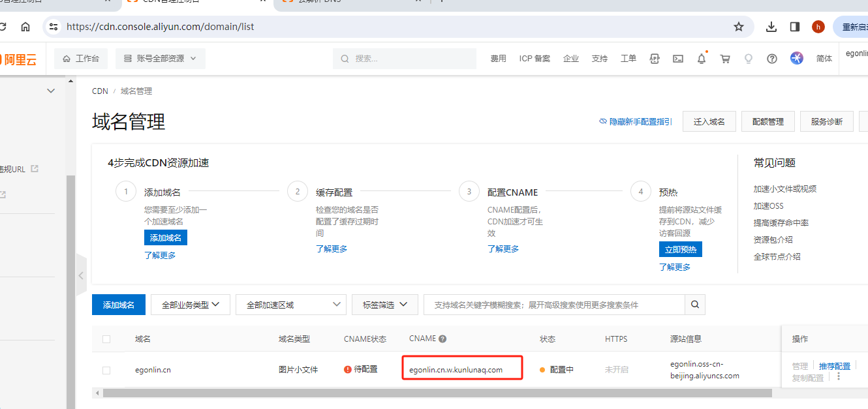Click the domain search magnifier button
This screenshot has width=868, height=409.
coord(695,305)
